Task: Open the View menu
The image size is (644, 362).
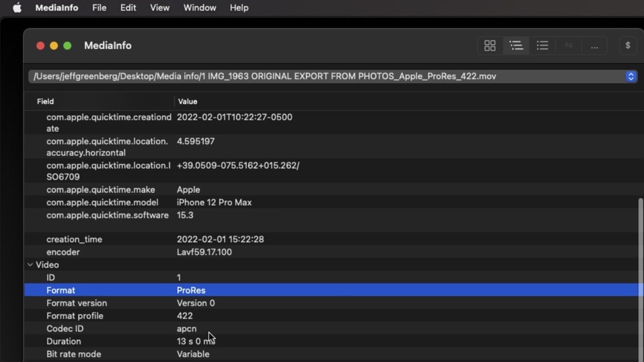Action: point(160,8)
